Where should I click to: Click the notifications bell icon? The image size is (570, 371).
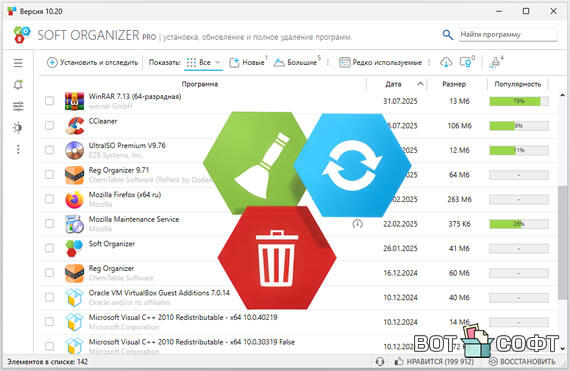click(18, 85)
